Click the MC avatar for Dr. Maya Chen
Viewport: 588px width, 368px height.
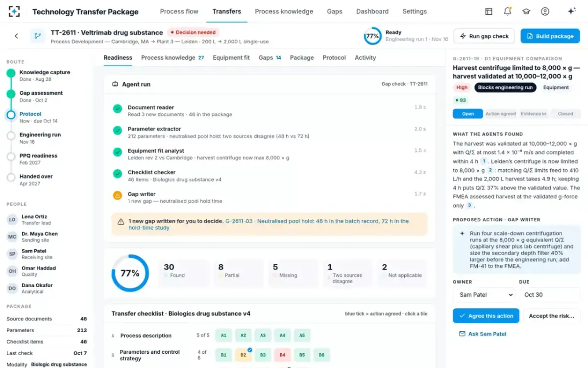pyautogui.click(x=12, y=237)
